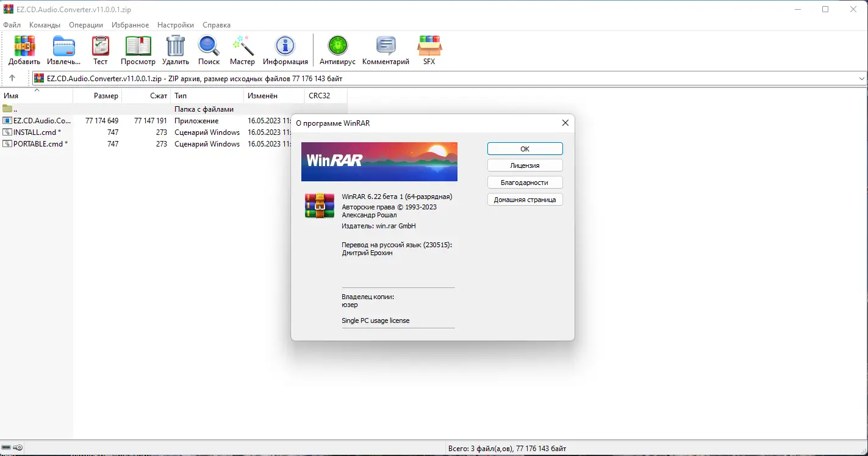Click 'Сценарий Windows' in the PORTABLE.cmd row

coord(207,144)
